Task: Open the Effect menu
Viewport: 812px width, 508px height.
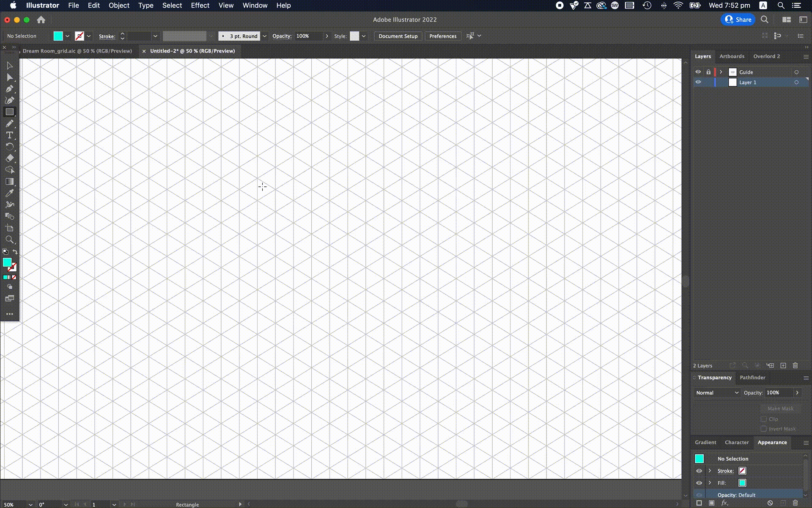Action: [x=200, y=6]
